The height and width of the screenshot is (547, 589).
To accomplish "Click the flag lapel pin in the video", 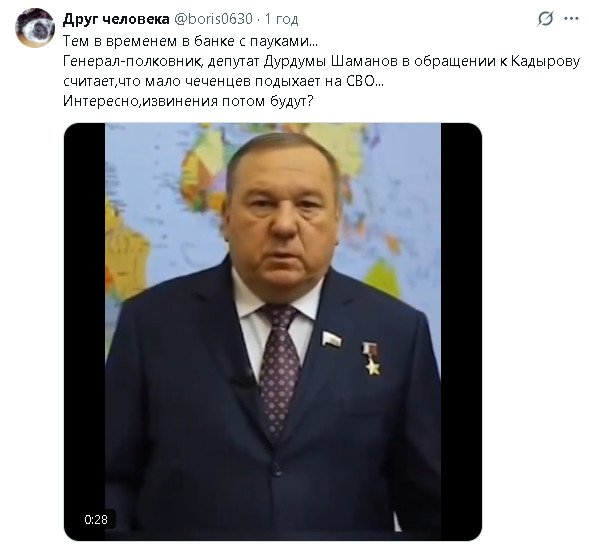I will (332, 339).
